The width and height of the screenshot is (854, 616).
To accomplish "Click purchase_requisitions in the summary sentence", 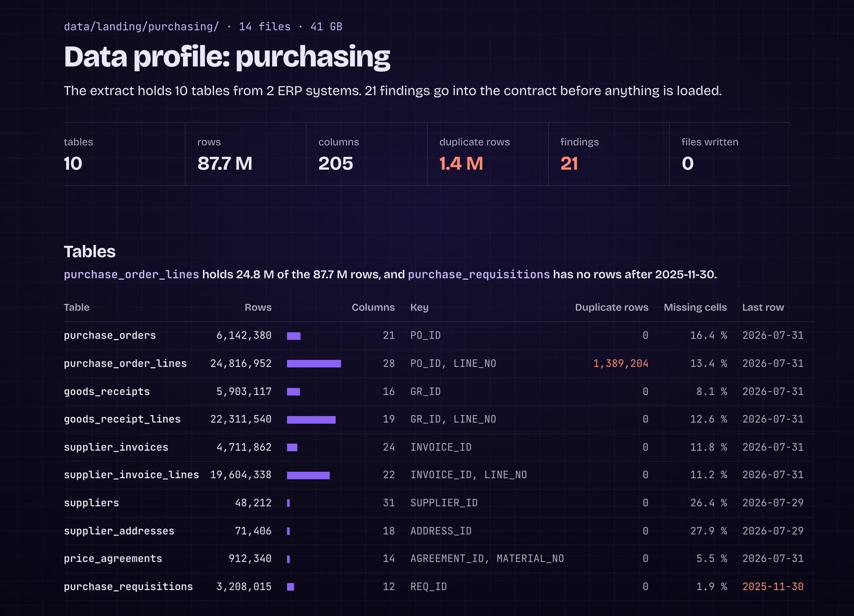I will click(479, 275).
